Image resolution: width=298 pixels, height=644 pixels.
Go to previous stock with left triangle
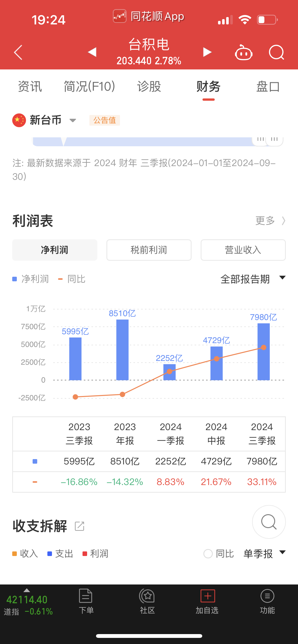click(92, 52)
